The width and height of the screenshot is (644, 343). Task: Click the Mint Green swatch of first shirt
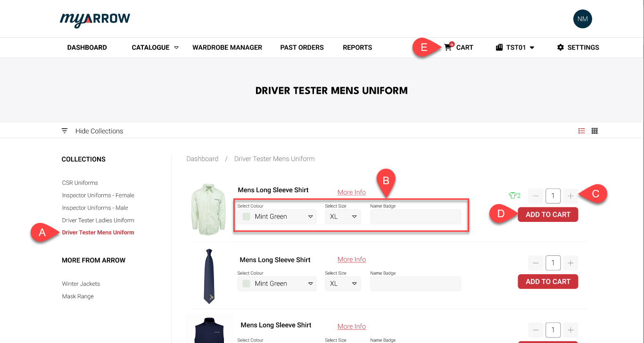click(246, 217)
